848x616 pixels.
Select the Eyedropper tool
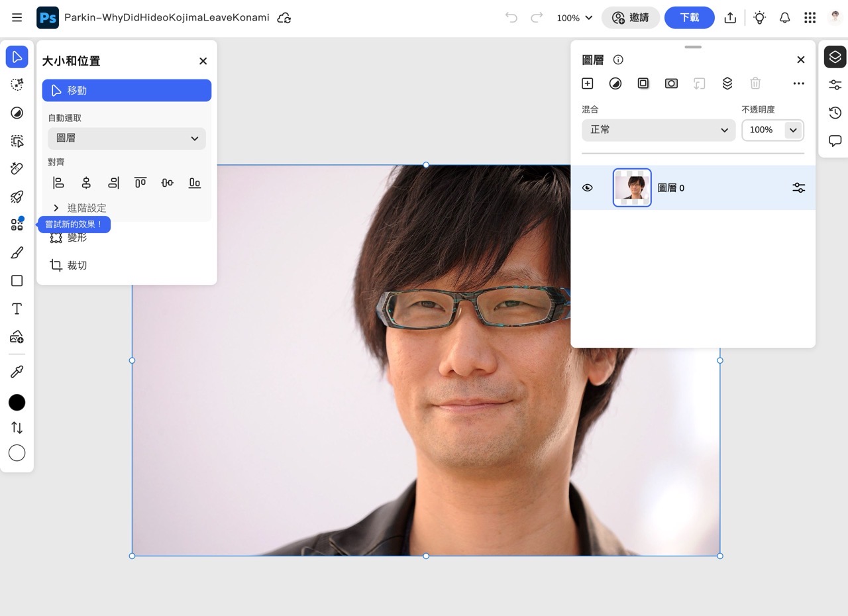tap(17, 371)
